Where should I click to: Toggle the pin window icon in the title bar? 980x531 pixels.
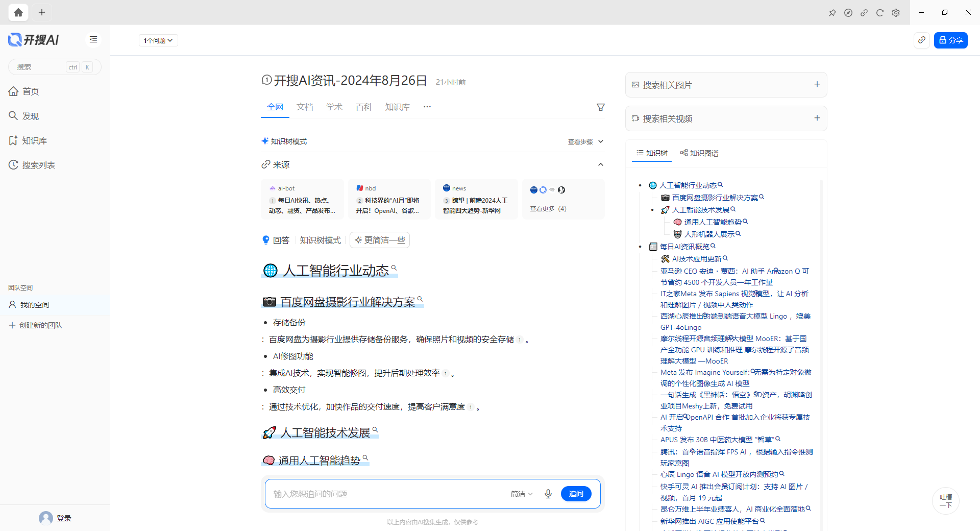pyautogui.click(x=832, y=12)
